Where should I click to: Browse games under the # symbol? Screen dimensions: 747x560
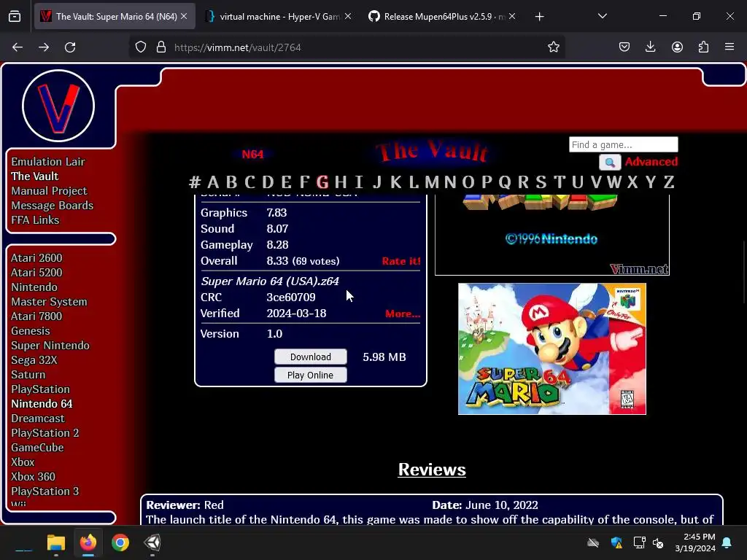pos(195,182)
